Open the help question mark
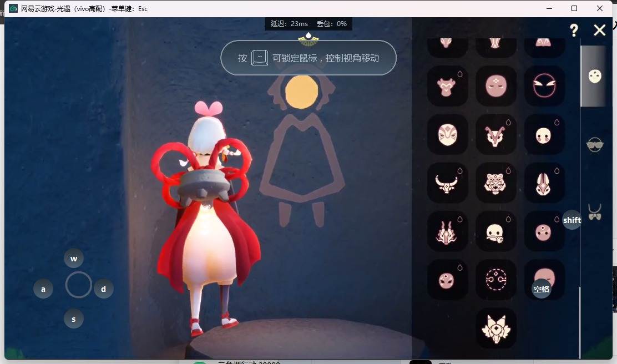This screenshot has height=364, width=617. (574, 30)
